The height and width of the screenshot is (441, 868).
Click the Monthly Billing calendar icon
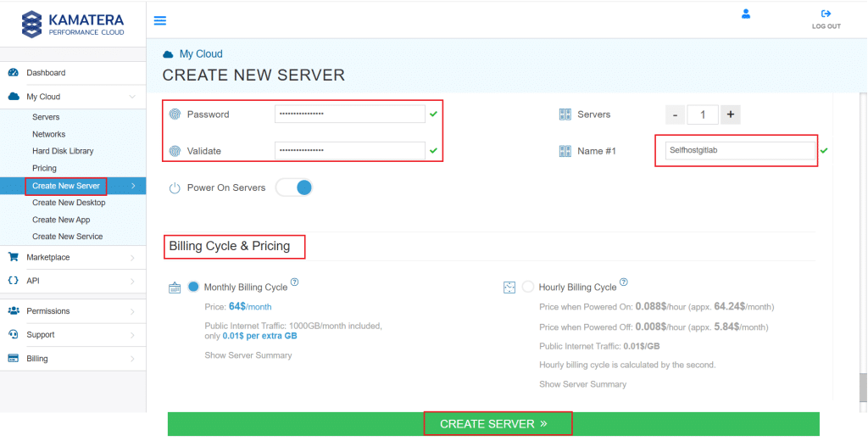pyautogui.click(x=175, y=287)
